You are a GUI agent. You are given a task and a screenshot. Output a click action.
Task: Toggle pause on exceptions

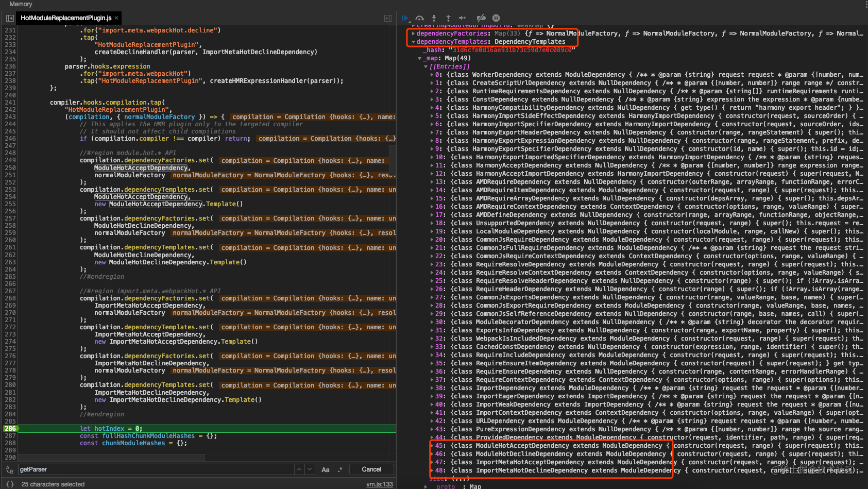click(x=496, y=18)
